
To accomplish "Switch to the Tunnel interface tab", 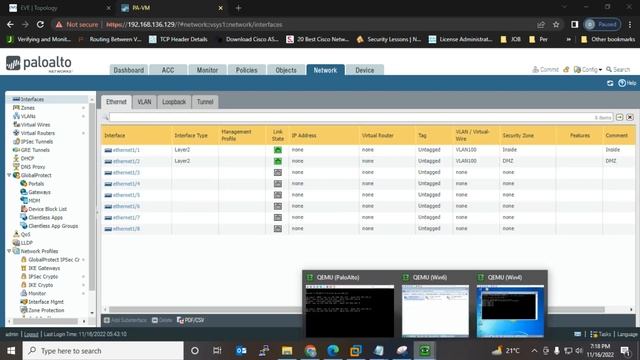I will 205,102.
